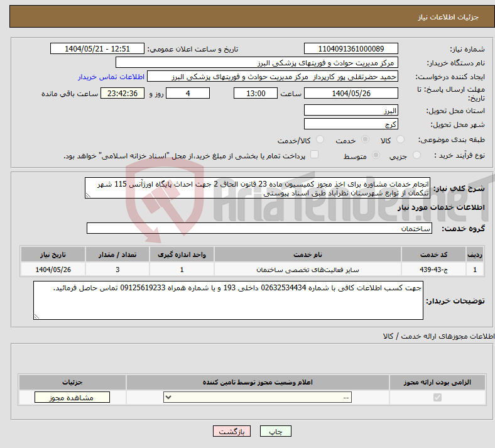This screenshot has width=495, height=448.
Task: Click the مشاهده مجوز button
Action: coord(72,397)
